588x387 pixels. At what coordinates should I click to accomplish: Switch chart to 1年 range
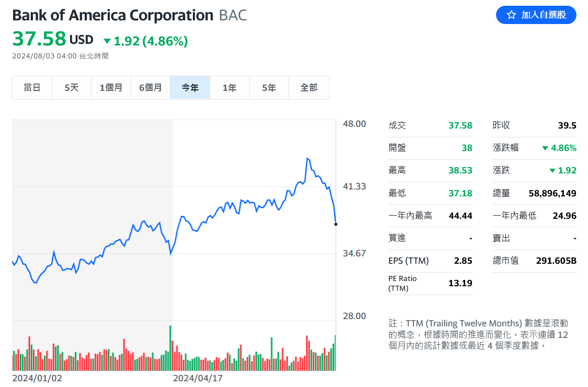[229, 88]
